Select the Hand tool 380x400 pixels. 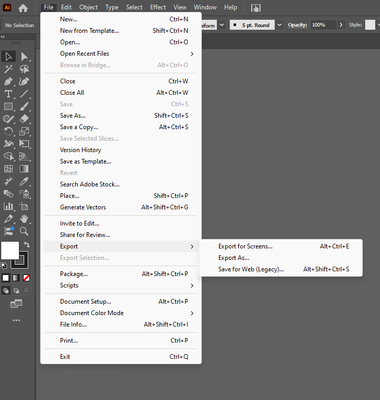coord(24,219)
